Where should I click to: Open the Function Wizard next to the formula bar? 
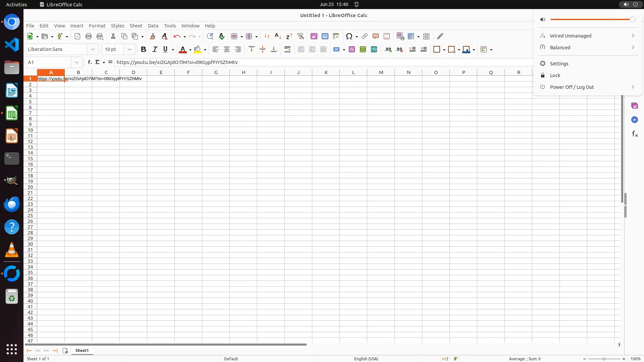(90, 62)
